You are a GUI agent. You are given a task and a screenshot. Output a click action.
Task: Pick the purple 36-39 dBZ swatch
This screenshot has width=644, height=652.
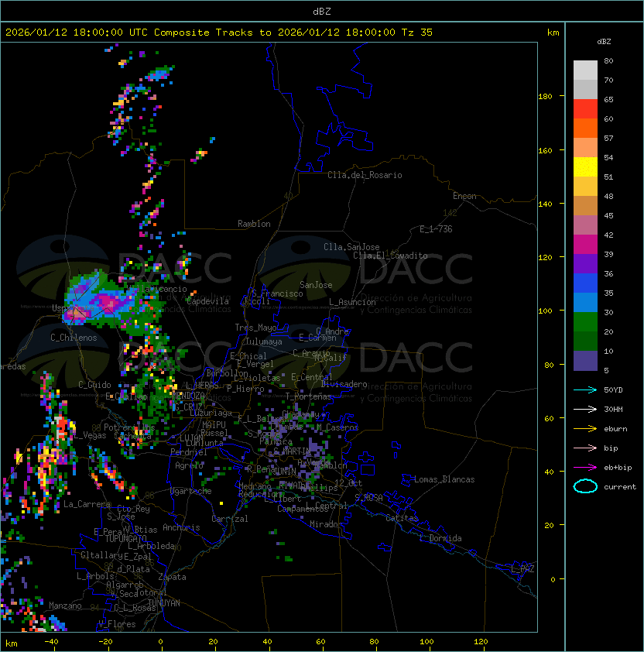tap(585, 263)
